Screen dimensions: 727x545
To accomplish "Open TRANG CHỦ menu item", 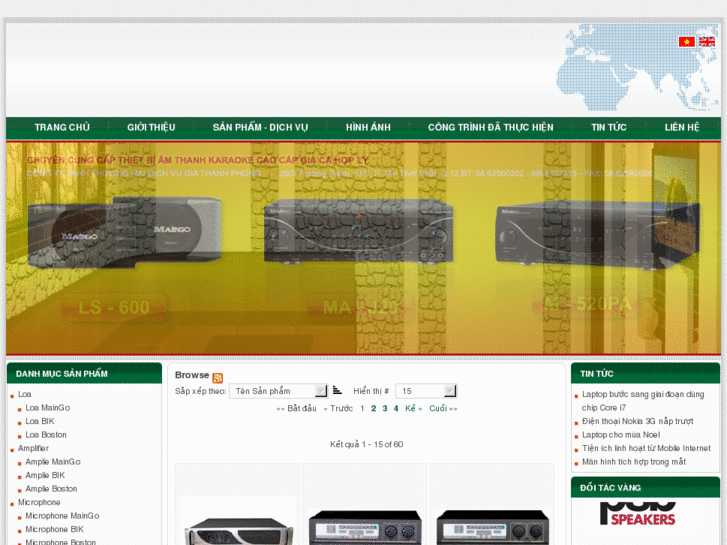I will click(62, 127).
